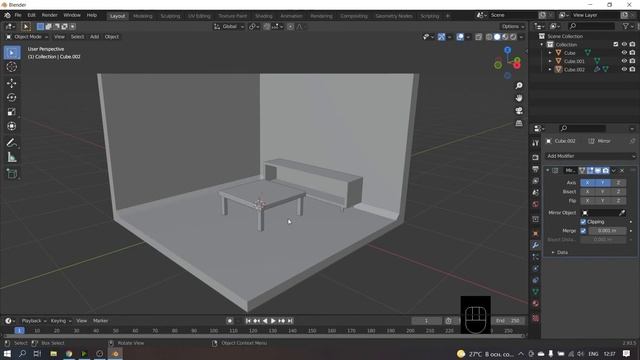Image resolution: width=640 pixels, height=360 pixels.
Task: Toggle Collection exclude checkbox in outliner
Action: 616,44
